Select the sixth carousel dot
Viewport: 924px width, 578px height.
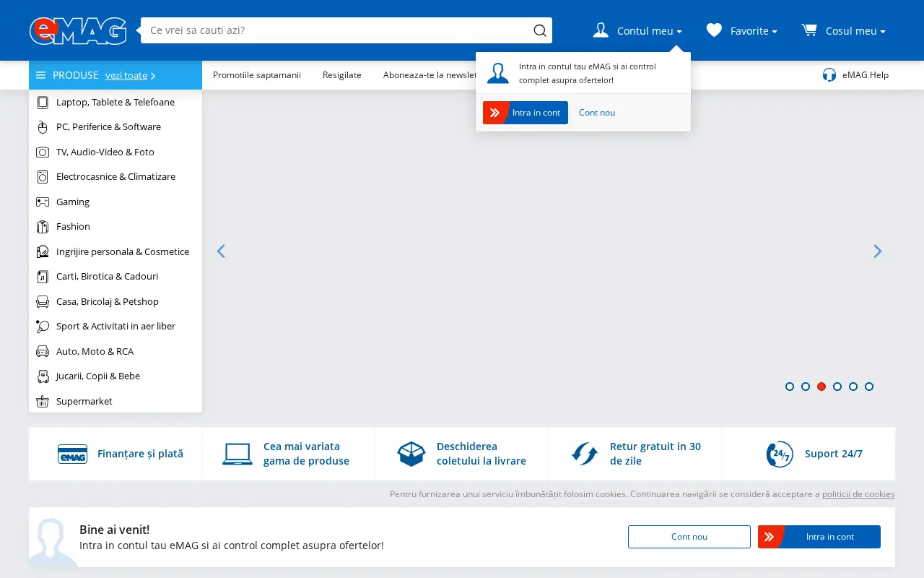point(869,387)
